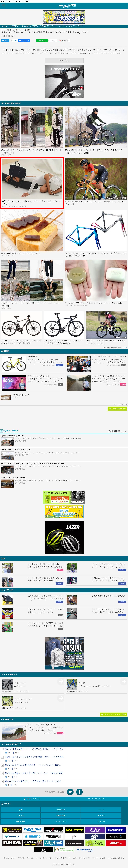Open サンスポ category tab
Viewport: 128px width, 868px height.
pyautogui.click(x=101, y=821)
